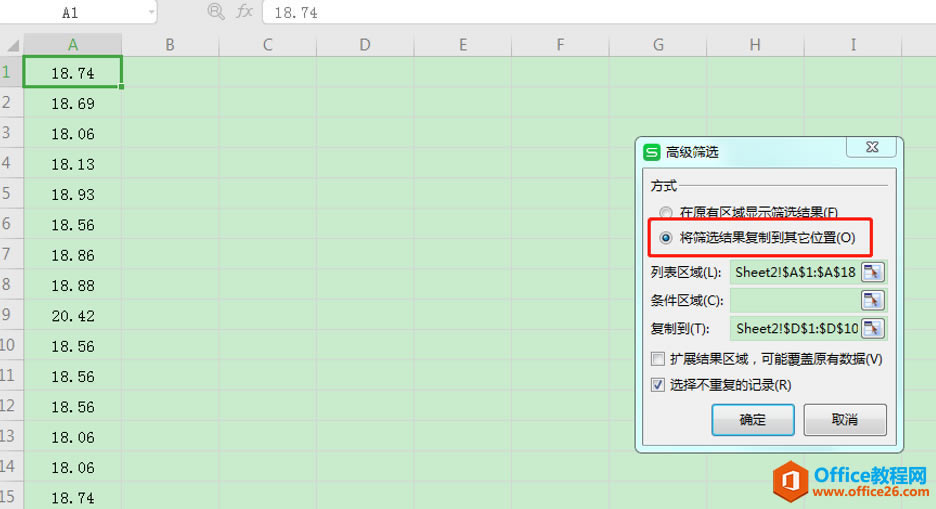The width and height of the screenshot is (936, 509).
Task: Click cell A12 in row 12
Action: click(73, 406)
